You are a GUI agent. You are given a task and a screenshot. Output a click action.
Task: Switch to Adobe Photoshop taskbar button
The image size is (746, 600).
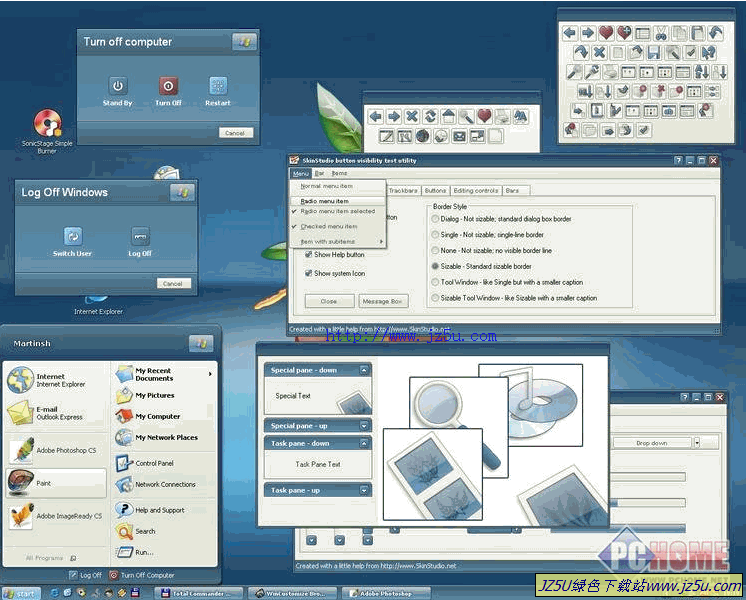pyautogui.click(x=385, y=594)
